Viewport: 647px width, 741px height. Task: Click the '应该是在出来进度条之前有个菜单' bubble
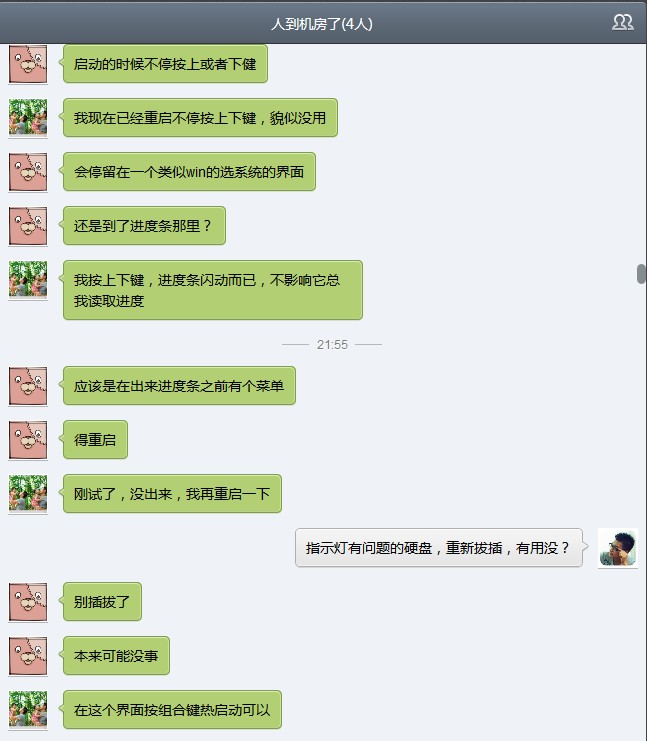(179, 386)
